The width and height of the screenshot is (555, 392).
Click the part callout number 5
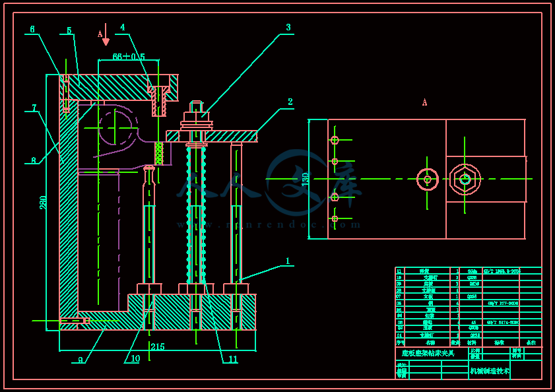click(69, 30)
